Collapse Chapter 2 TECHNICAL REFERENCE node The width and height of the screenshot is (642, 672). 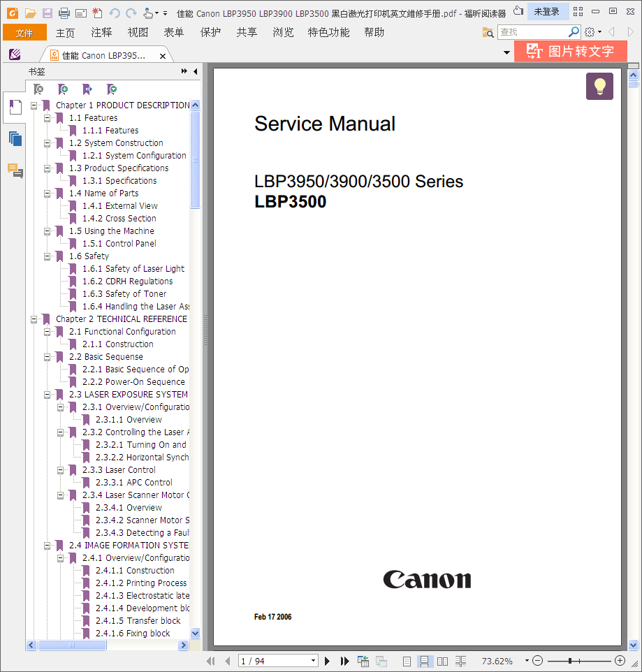(34, 319)
